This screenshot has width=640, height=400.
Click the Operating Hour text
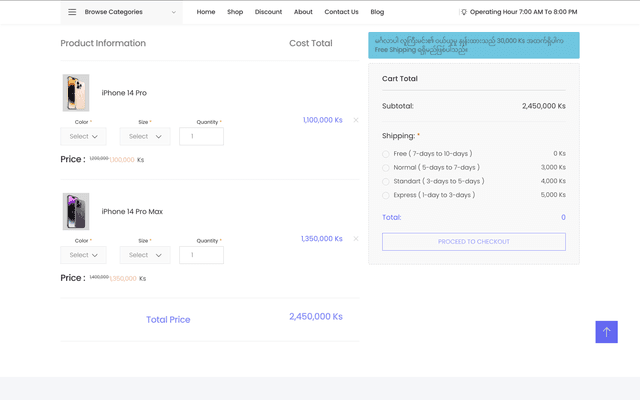[524, 12]
